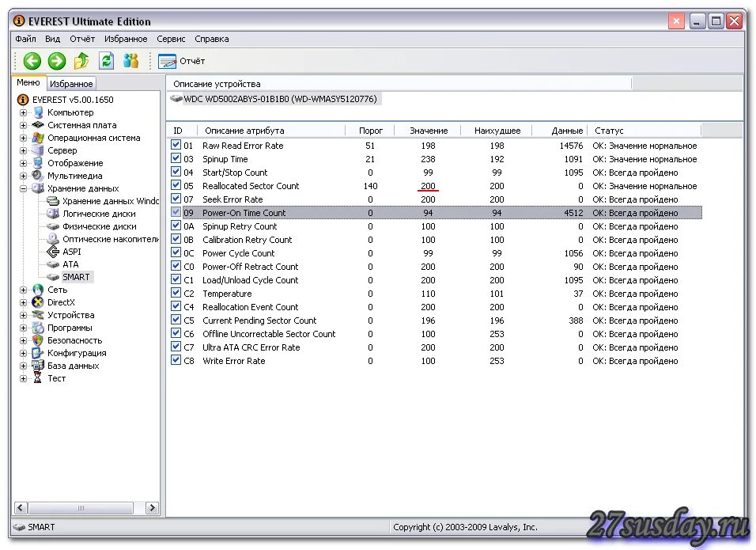This screenshot has height=550, width=756.
Task: Open the Справка menu
Action: [x=212, y=39]
